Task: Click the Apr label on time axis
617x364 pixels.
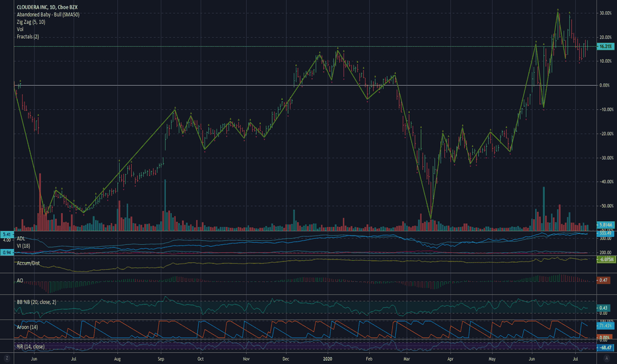Action: (450, 359)
